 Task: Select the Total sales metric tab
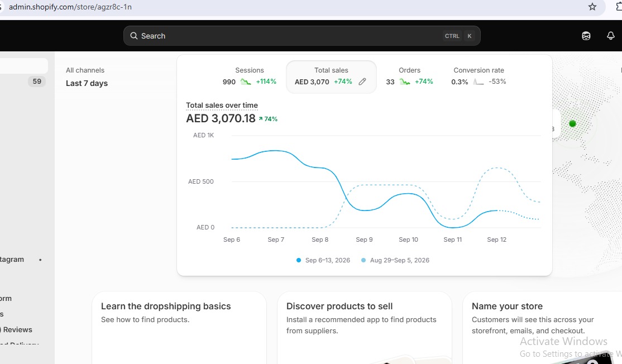coord(331,77)
